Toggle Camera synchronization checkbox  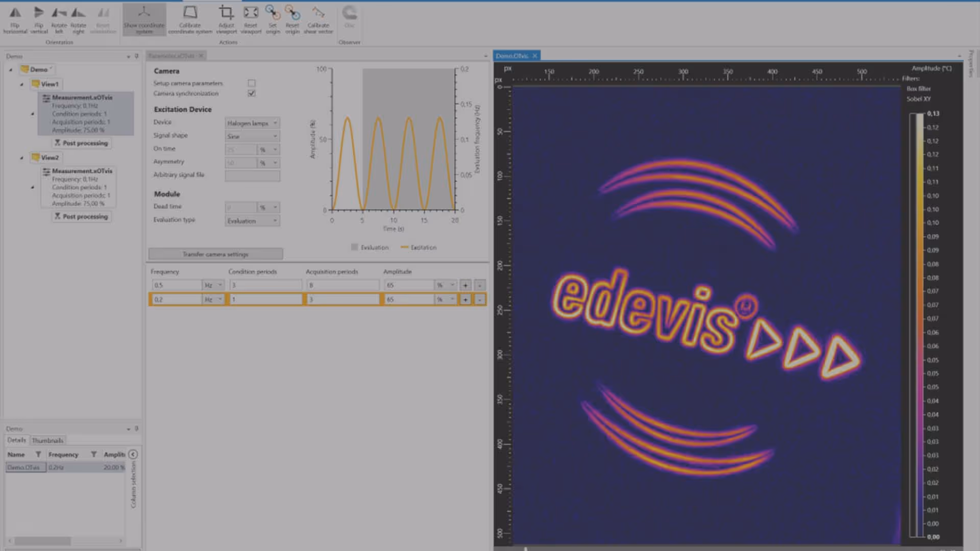coord(252,93)
